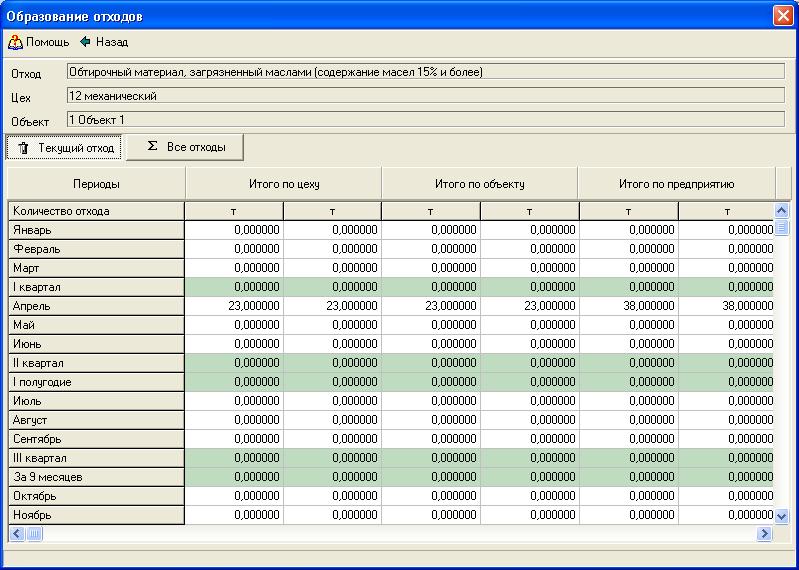Viewport: 799px width, 570px height.
Task: Click the Назад back arrow icon
Action: tap(85, 42)
